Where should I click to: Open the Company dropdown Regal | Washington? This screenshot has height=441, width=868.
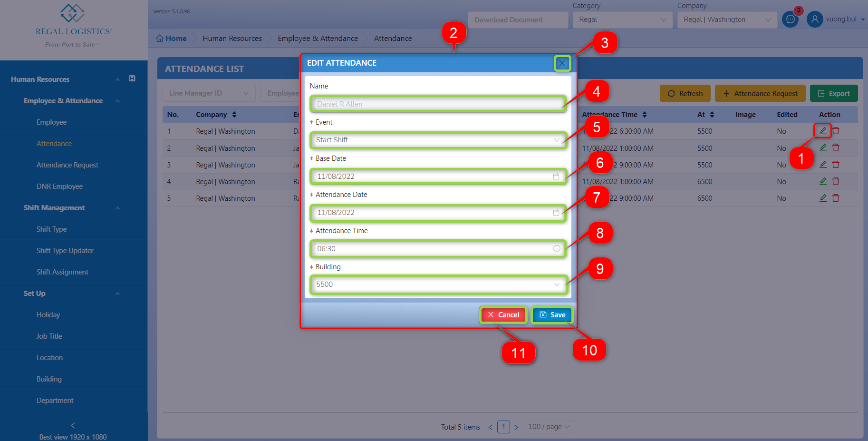click(x=727, y=20)
